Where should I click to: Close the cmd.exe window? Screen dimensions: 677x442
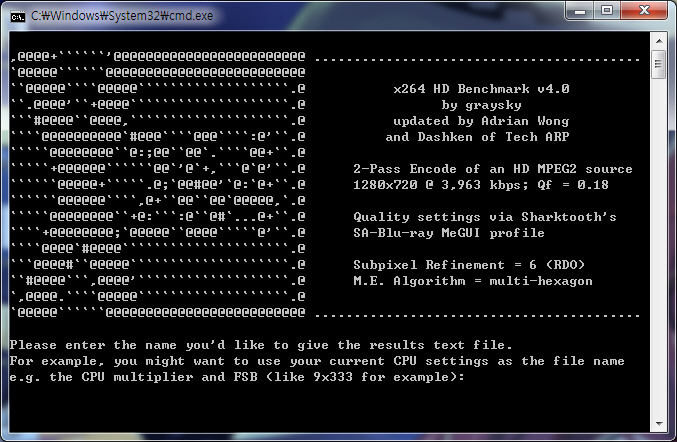[x=644, y=10]
